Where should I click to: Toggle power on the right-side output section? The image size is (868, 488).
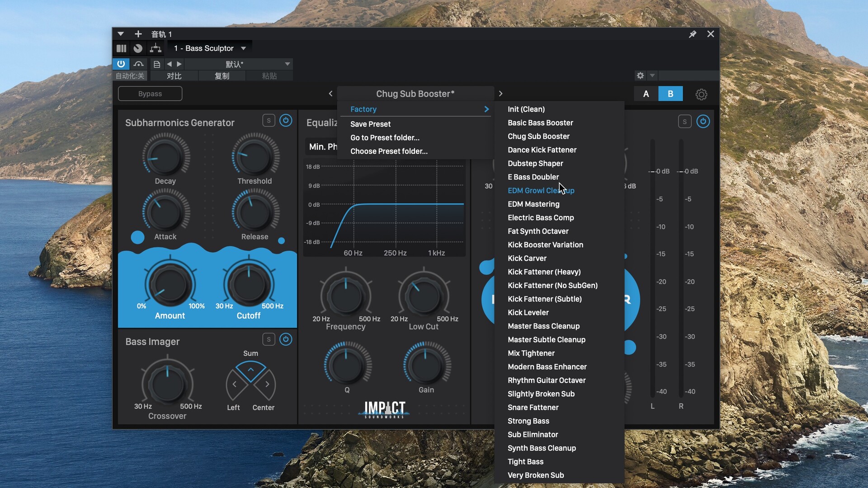pyautogui.click(x=703, y=122)
